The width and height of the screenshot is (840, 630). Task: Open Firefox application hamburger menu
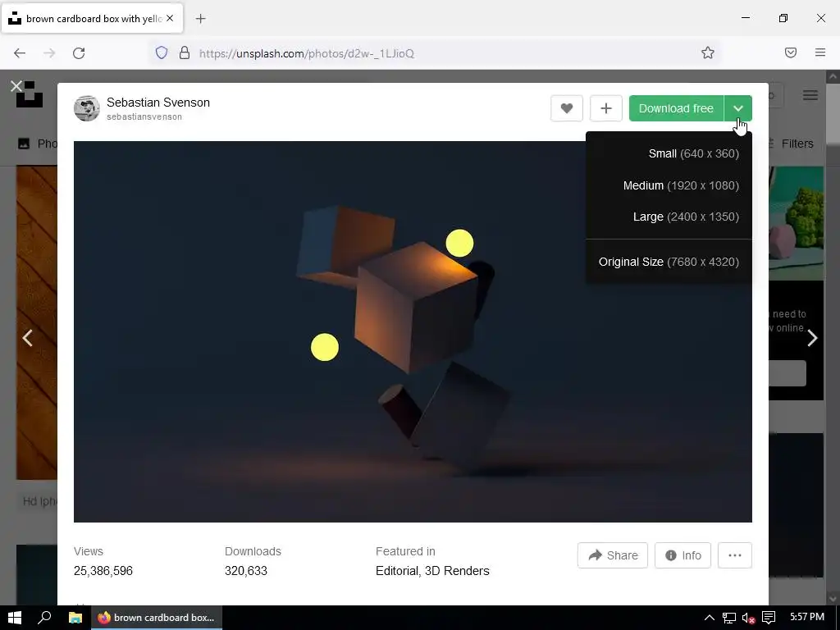pyautogui.click(x=820, y=52)
